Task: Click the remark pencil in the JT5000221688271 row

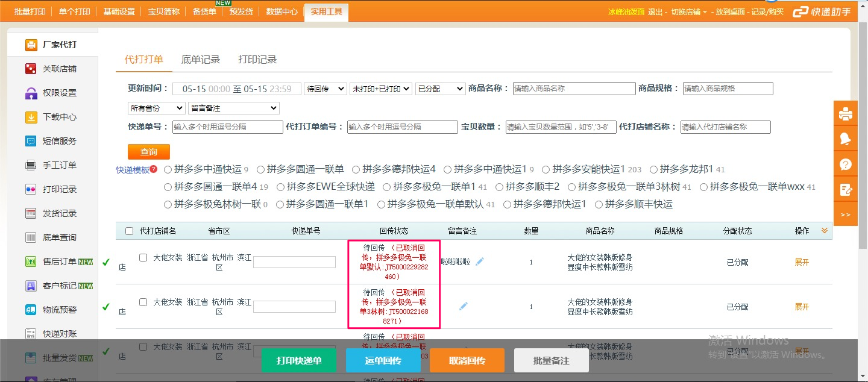Action: tap(463, 306)
